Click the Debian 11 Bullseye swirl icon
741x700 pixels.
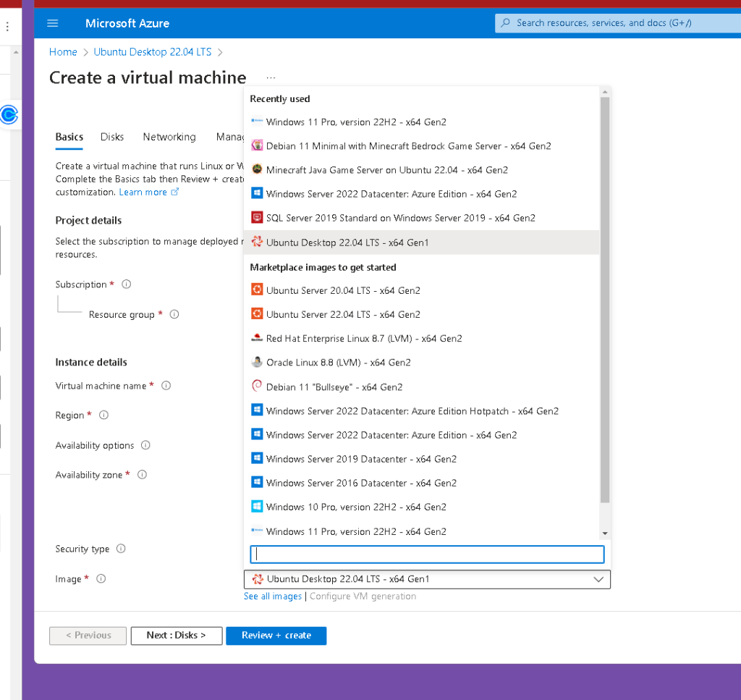[x=257, y=386]
